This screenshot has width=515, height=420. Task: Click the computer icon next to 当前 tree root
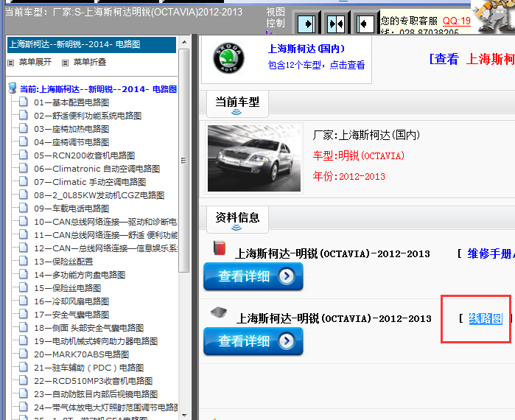point(12,88)
